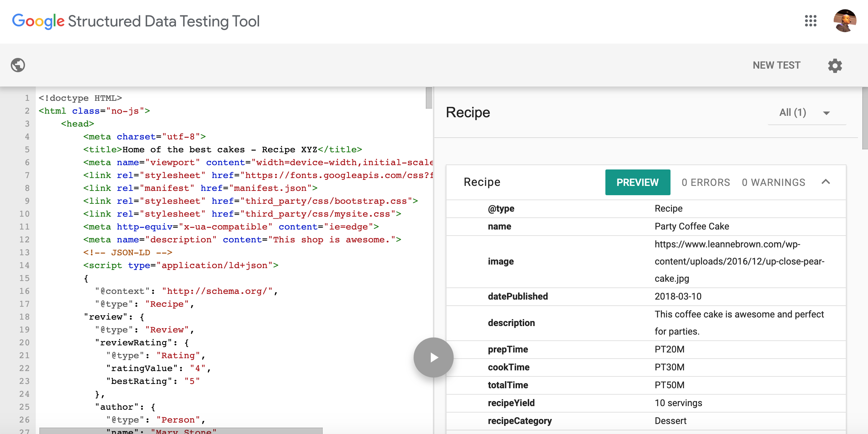Click the user profile avatar
Viewport: 868px width, 434px height.
tap(844, 21)
